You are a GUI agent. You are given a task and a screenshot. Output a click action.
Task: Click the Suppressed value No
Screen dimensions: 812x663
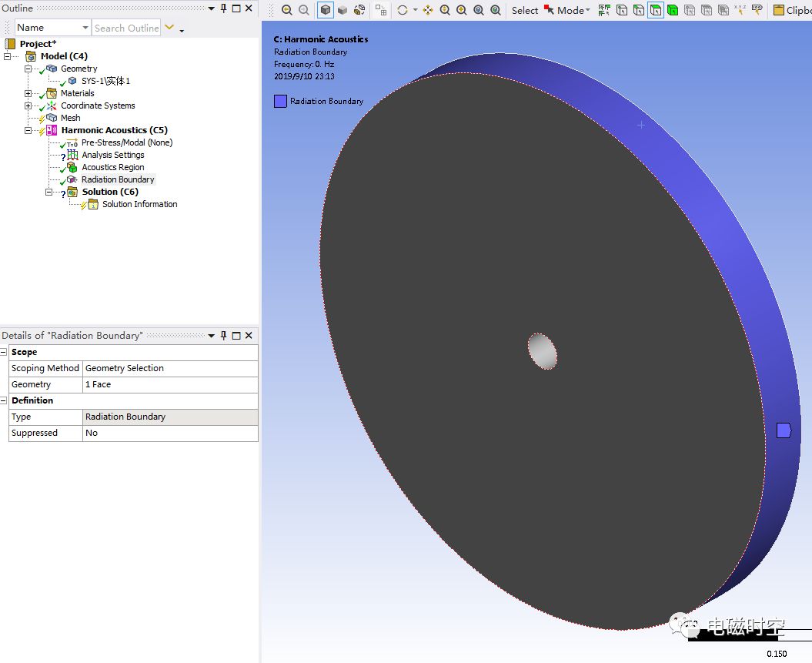tap(170, 433)
